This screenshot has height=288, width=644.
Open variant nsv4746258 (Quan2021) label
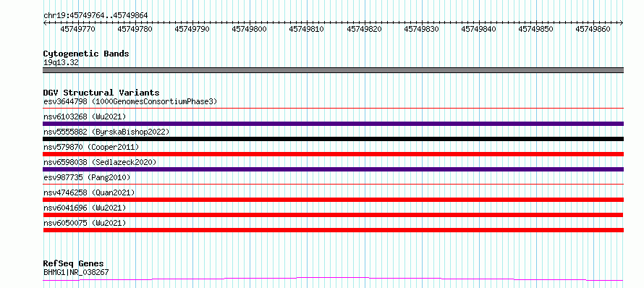pyautogui.click(x=89, y=192)
